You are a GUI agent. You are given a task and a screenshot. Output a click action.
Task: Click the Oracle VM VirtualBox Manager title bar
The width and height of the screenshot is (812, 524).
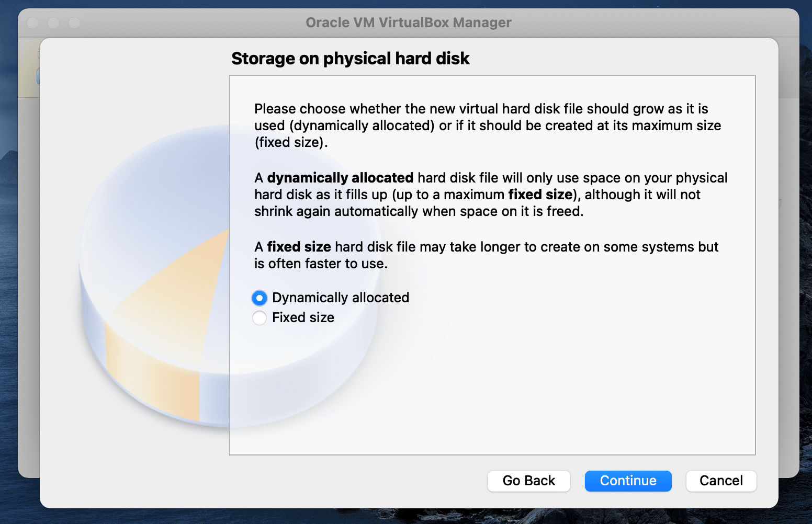click(408, 22)
